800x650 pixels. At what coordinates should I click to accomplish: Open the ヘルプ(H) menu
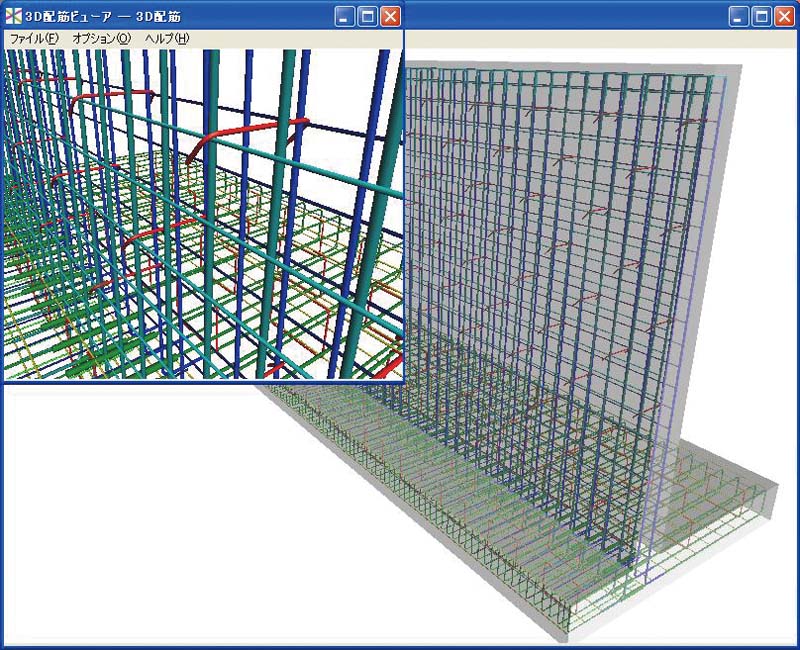(167, 38)
